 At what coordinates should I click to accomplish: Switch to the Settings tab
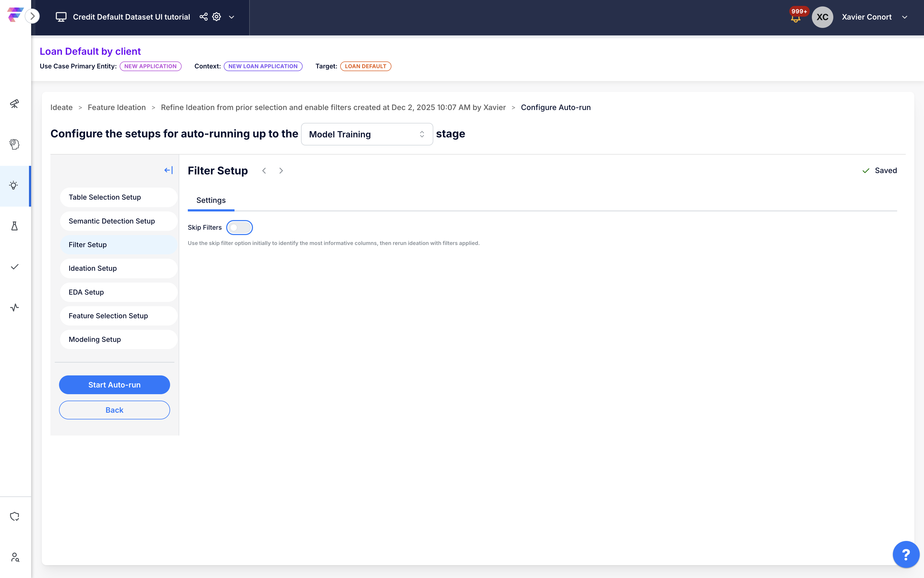coord(211,200)
